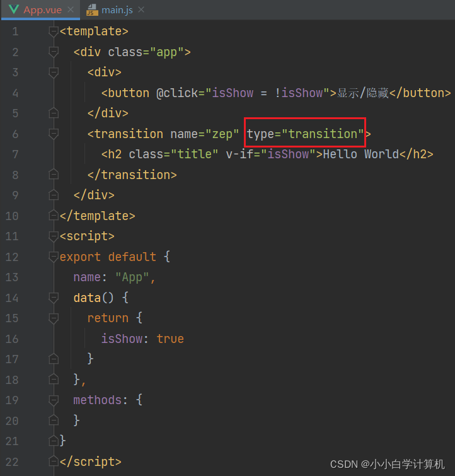Click the class="title" attribute

pos(173,154)
